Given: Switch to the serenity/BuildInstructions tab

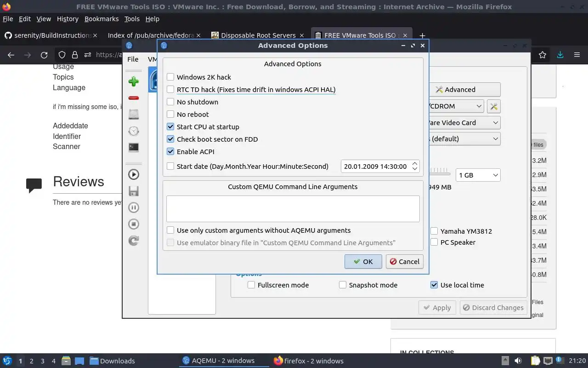Looking at the screenshot, I should click(x=51, y=35).
